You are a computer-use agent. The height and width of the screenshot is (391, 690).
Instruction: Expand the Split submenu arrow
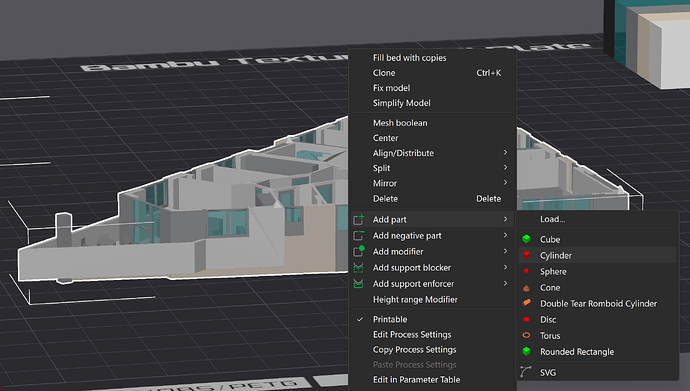(505, 168)
